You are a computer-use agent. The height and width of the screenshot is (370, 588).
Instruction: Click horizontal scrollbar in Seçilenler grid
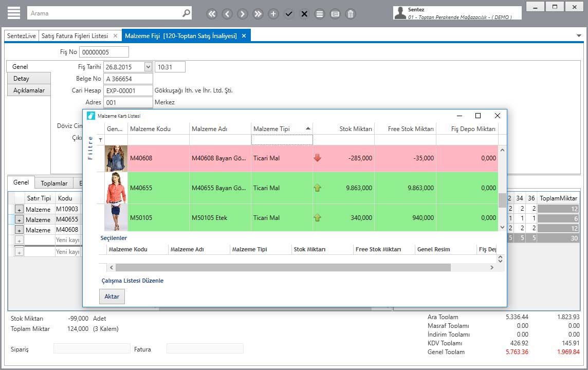[283, 267]
